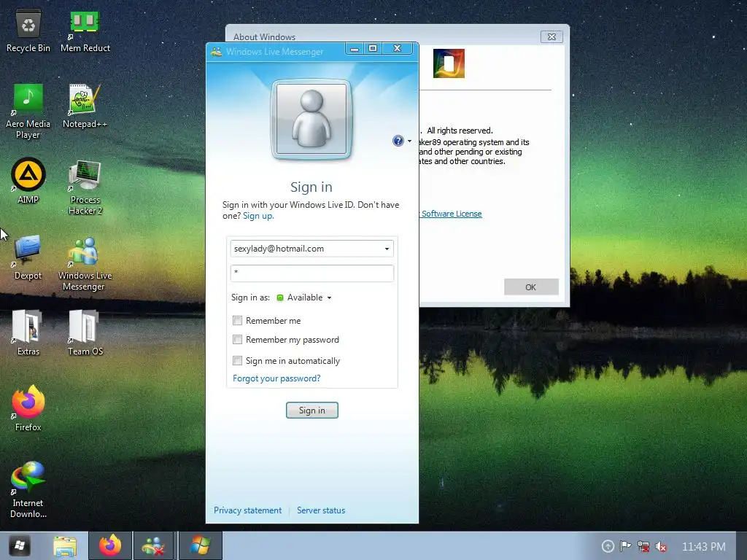The height and width of the screenshot is (560, 747).
Task: Enable Remember my password checkbox
Action: coord(237,340)
